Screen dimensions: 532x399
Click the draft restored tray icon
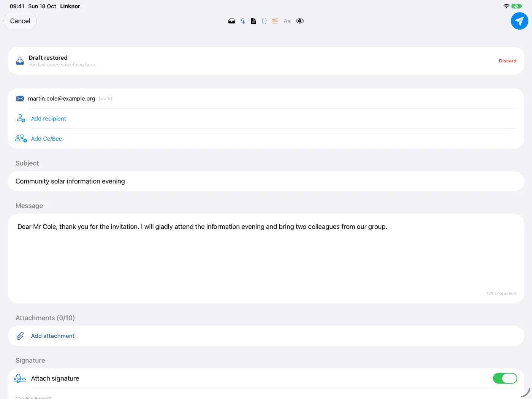pyautogui.click(x=20, y=61)
